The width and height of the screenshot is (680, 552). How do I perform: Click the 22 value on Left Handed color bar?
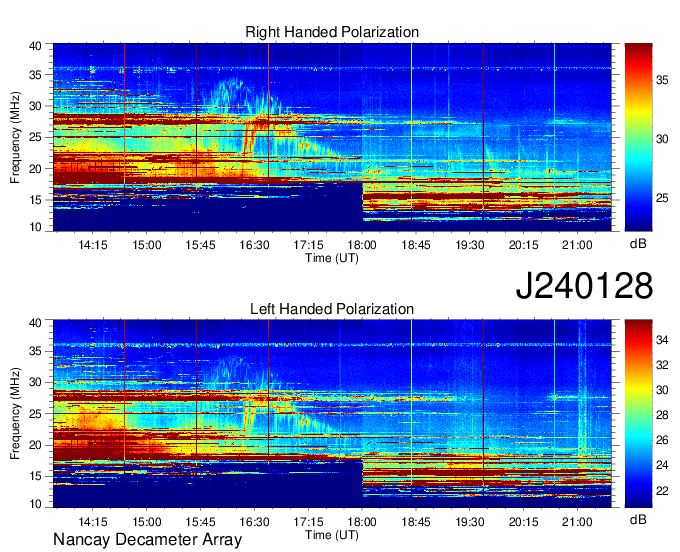662,490
